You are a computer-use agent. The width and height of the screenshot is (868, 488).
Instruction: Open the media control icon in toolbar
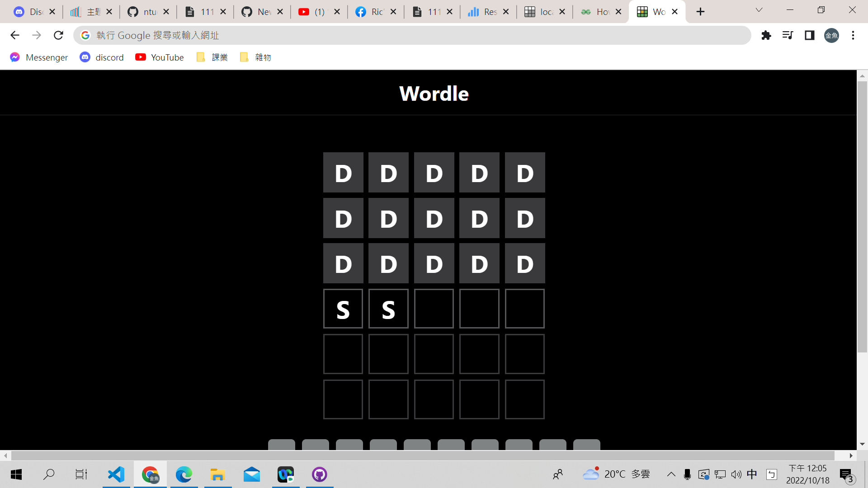(788, 35)
